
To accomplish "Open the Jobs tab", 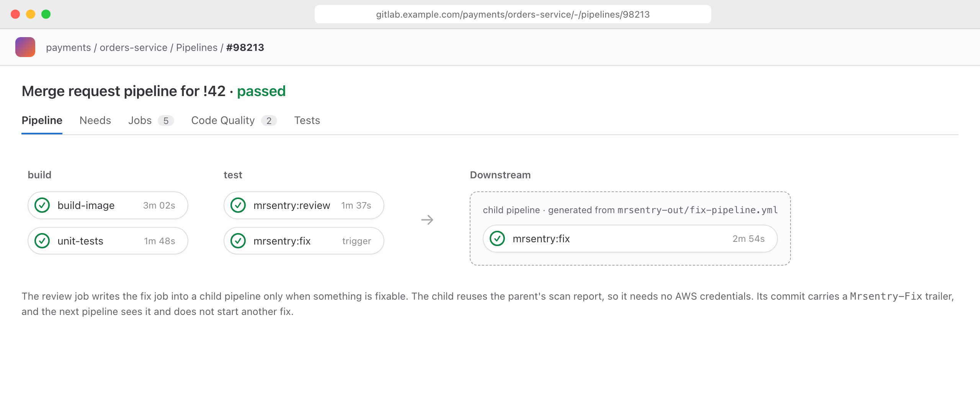I will [x=151, y=120].
